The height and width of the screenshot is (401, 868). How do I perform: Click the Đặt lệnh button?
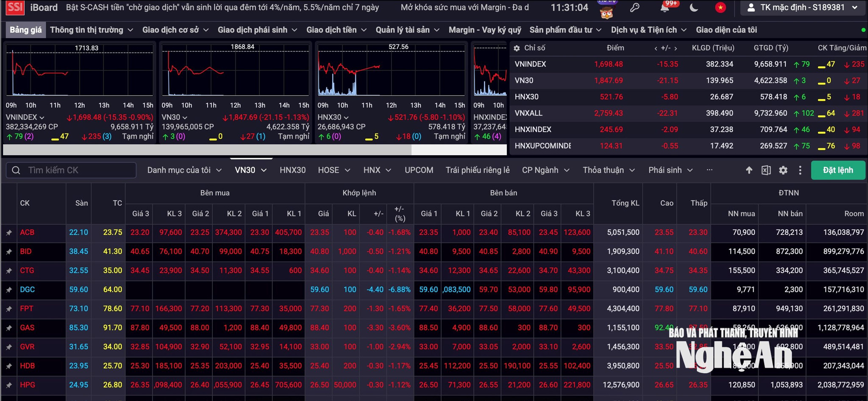[x=838, y=170]
